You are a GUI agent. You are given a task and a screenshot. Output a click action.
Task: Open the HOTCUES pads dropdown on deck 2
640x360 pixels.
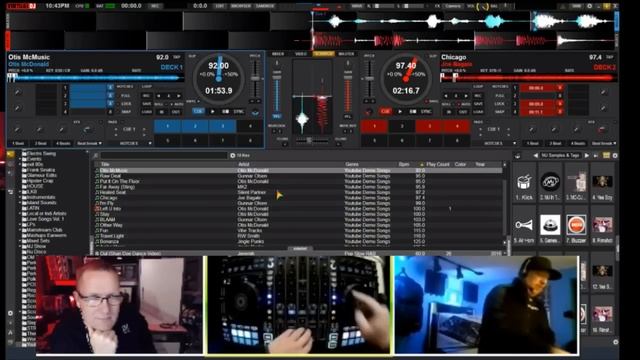coord(496,144)
